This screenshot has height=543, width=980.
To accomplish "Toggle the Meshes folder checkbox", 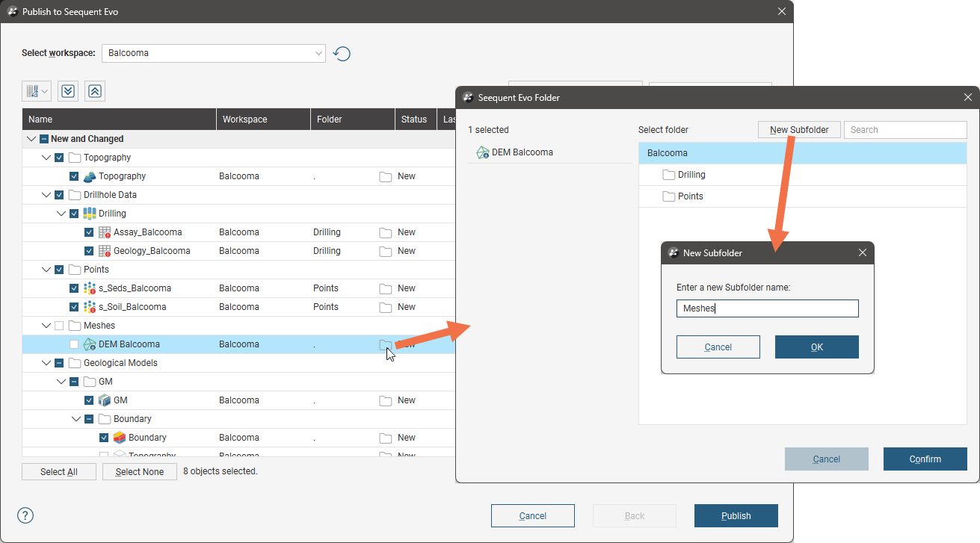I will tap(59, 326).
